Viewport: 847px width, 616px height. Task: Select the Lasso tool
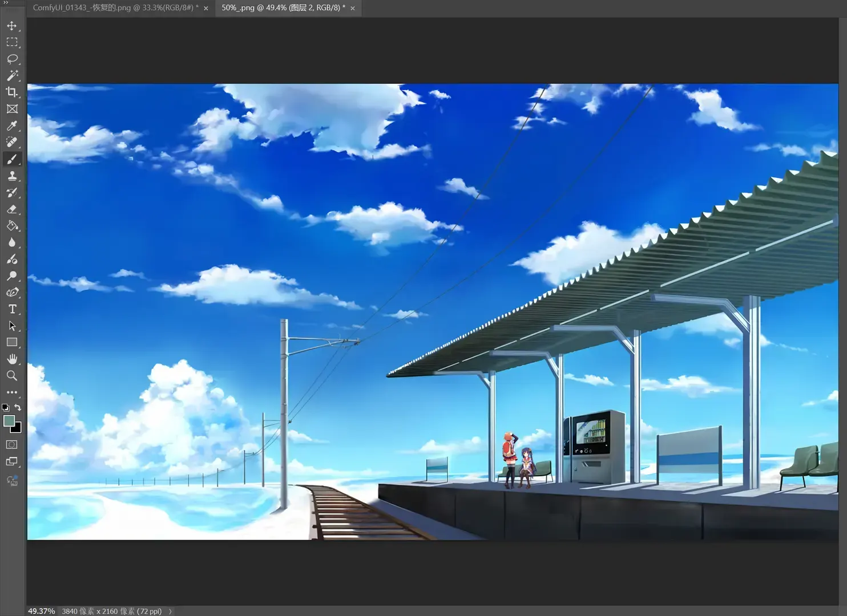click(12, 59)
